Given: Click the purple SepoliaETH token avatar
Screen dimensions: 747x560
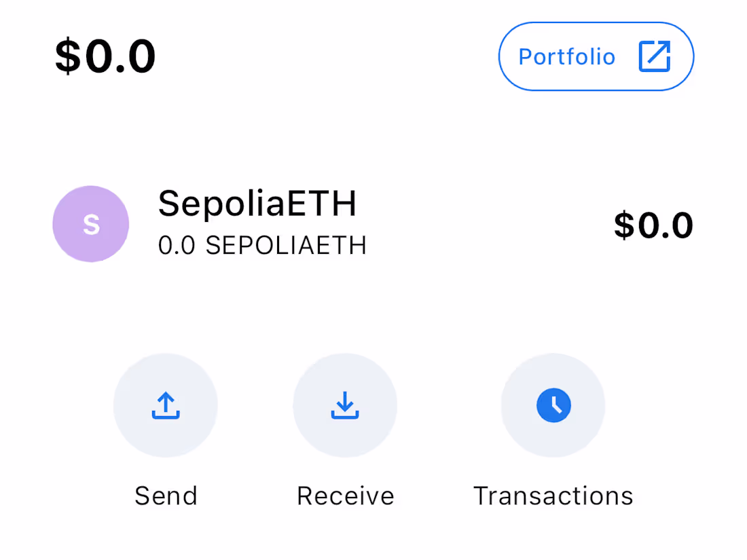Looking at the screenshot, I should click(90, 224).
